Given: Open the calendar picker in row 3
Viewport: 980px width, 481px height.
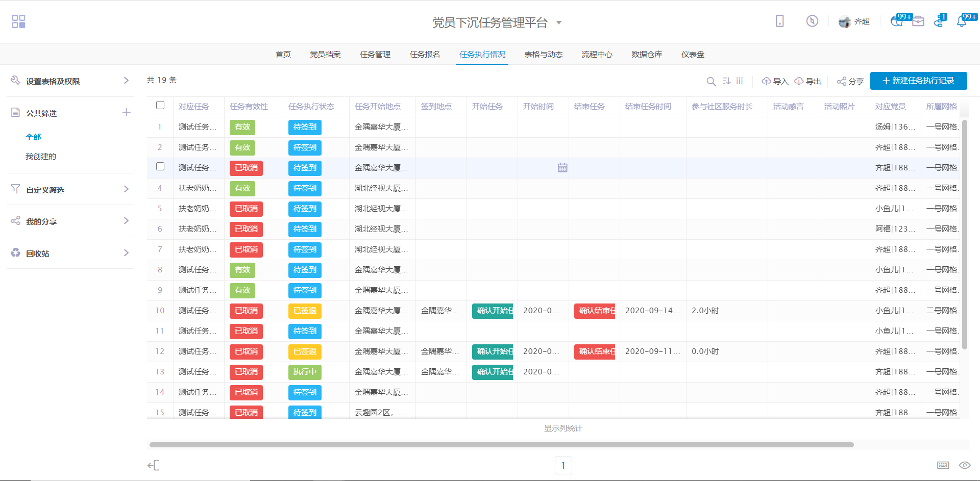Looking at the screenshot, I should [x=562, y=168].
